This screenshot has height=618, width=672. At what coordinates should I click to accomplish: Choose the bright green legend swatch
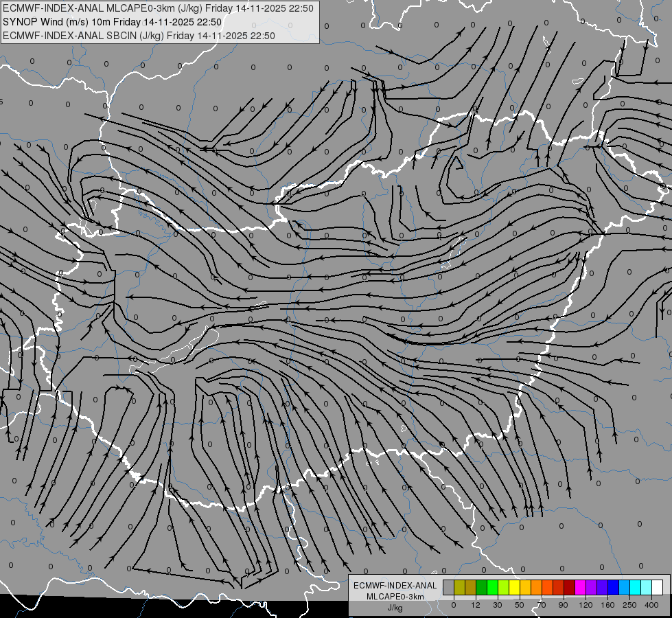(492, 587)
